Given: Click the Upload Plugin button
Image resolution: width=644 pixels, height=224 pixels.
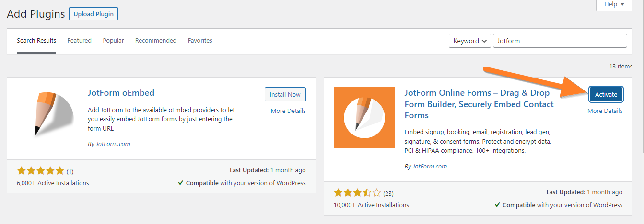Looking at the screenshot, I should pyautogui.click(x=94, y=14).
